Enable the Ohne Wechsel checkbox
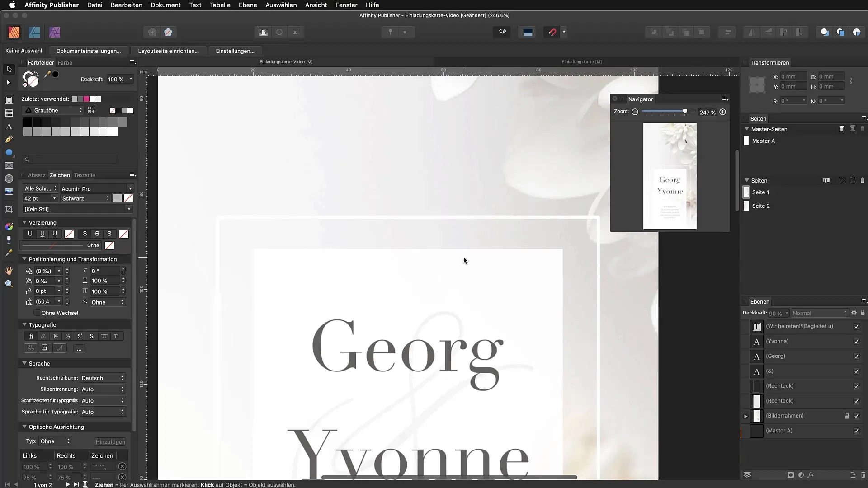This screenshot has height=488, width=868. 37,313
